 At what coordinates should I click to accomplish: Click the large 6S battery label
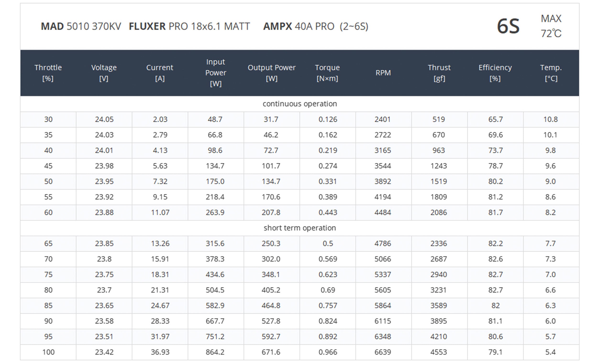pos(508,26)
